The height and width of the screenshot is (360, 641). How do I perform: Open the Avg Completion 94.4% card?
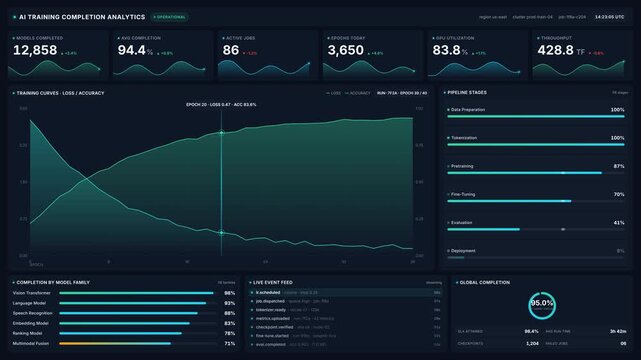tap(163, 55)
